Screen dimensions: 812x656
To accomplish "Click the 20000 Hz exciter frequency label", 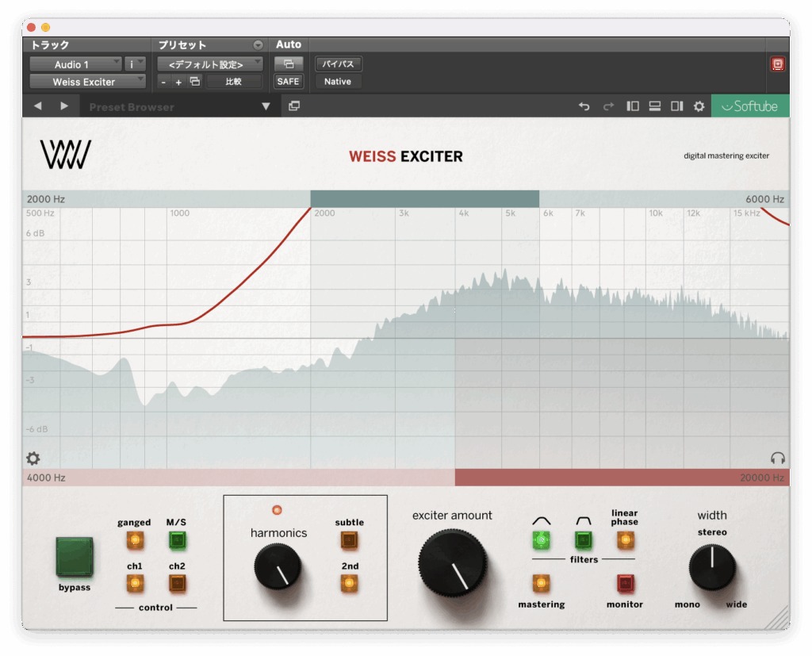I will coord(762,478).
